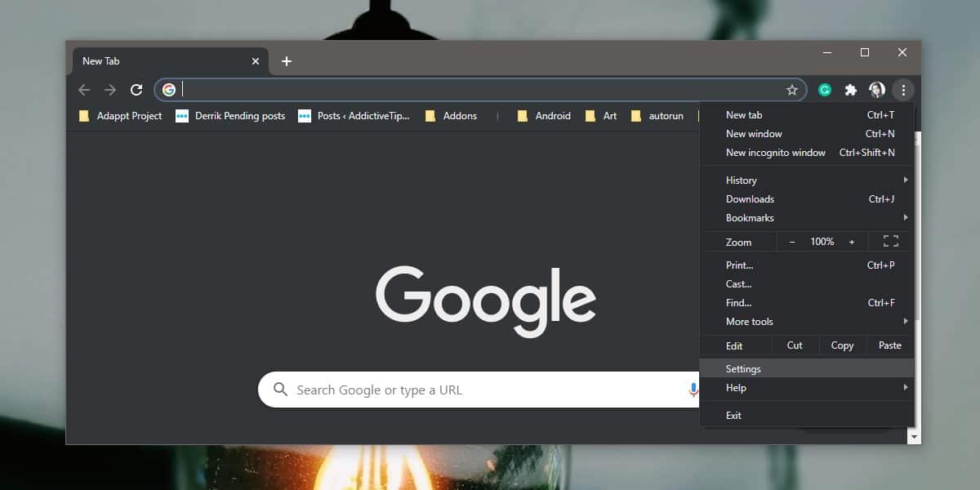Open a new tab with the plus button
980x490 pixels.
coord(287,61)
